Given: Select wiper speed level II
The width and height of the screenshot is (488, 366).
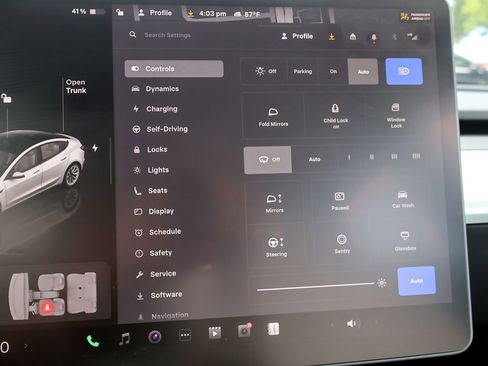Looking at the screenshot, I should 372,157.
